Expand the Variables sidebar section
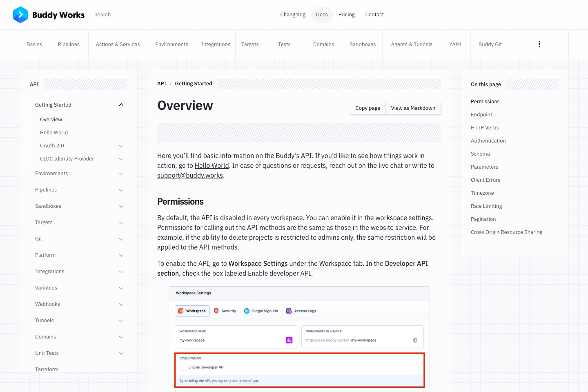Viewport: 588px width, 392px height. [x=121, y=287]
